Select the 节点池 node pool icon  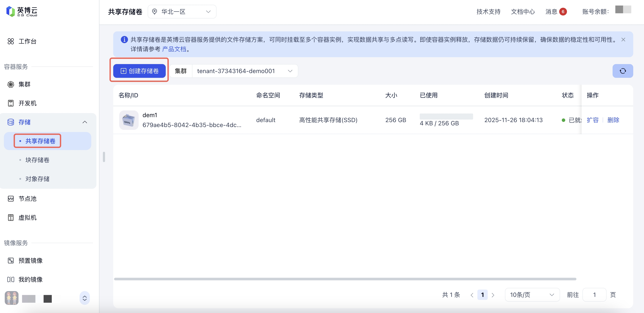[x=11, y=199]
